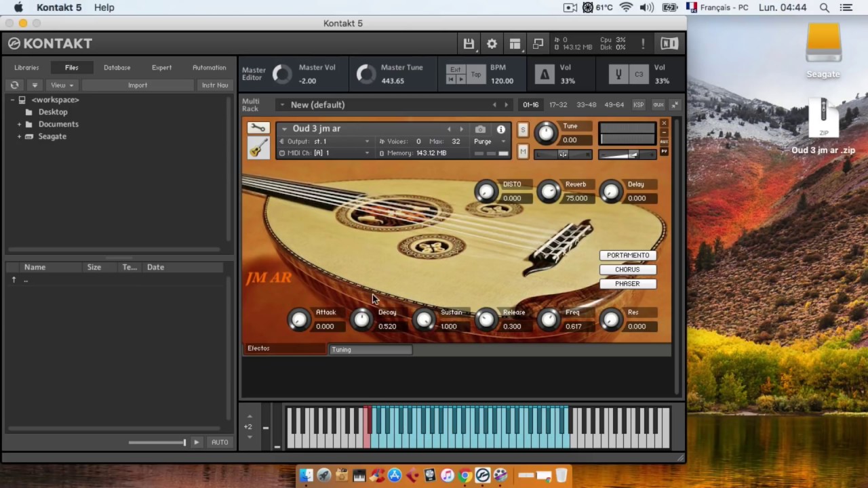Solo the instrument with the S button
The image size is (868, 488).
point(523,129)
